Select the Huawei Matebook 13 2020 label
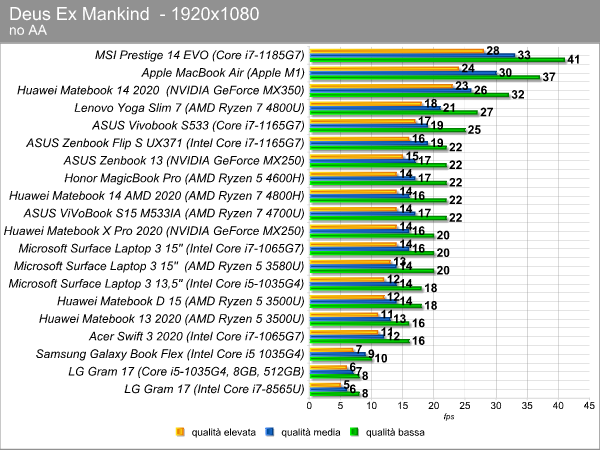600x450 pixels. click(172, 319)
